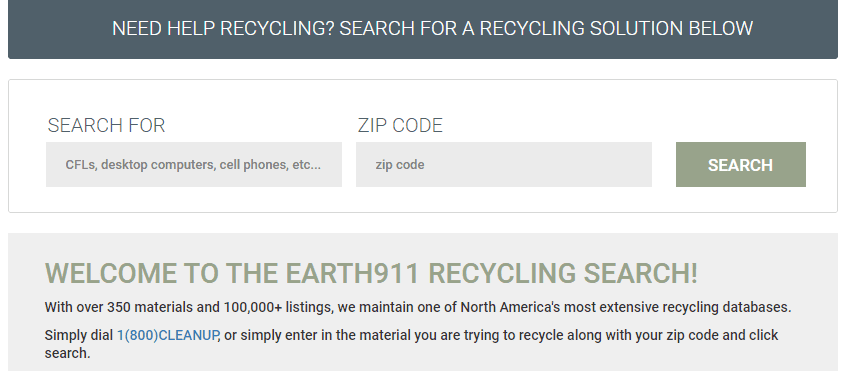Screen dimensions: 848x371
Task: Click the green SEARCH button
Action: click(740, 164)
